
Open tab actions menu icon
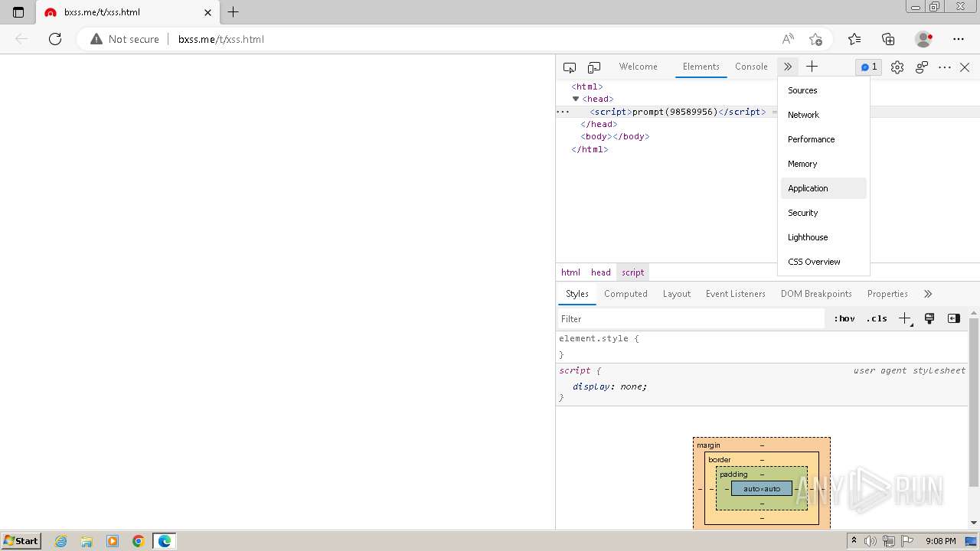[18, 12]
